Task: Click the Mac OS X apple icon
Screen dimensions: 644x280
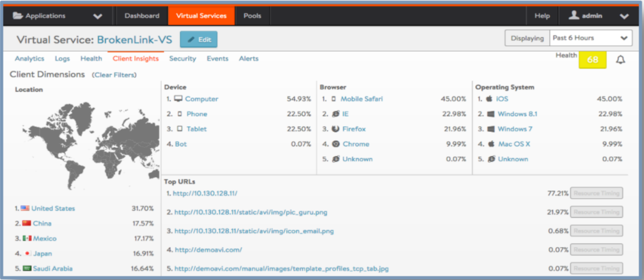Action: [490, 144]
